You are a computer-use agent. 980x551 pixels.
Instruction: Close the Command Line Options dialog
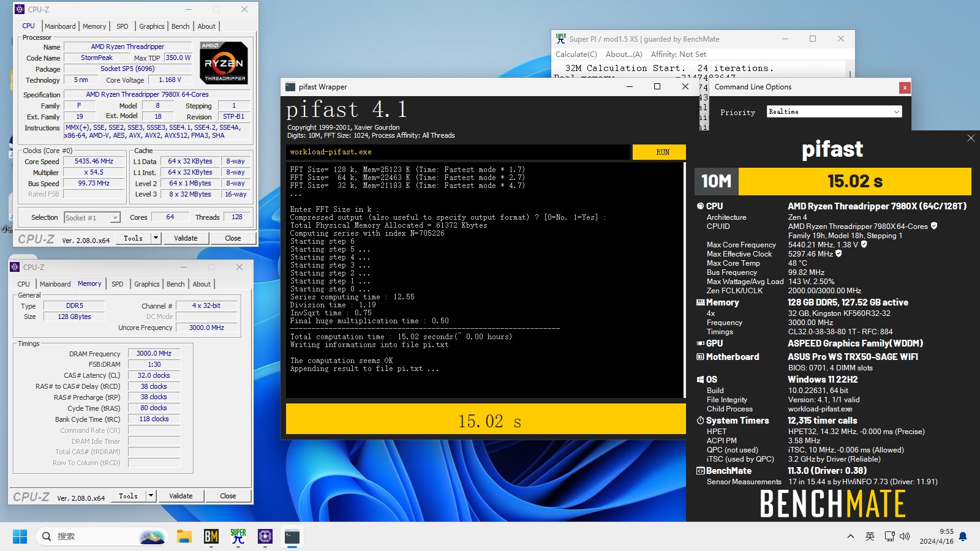pos(904,88)
